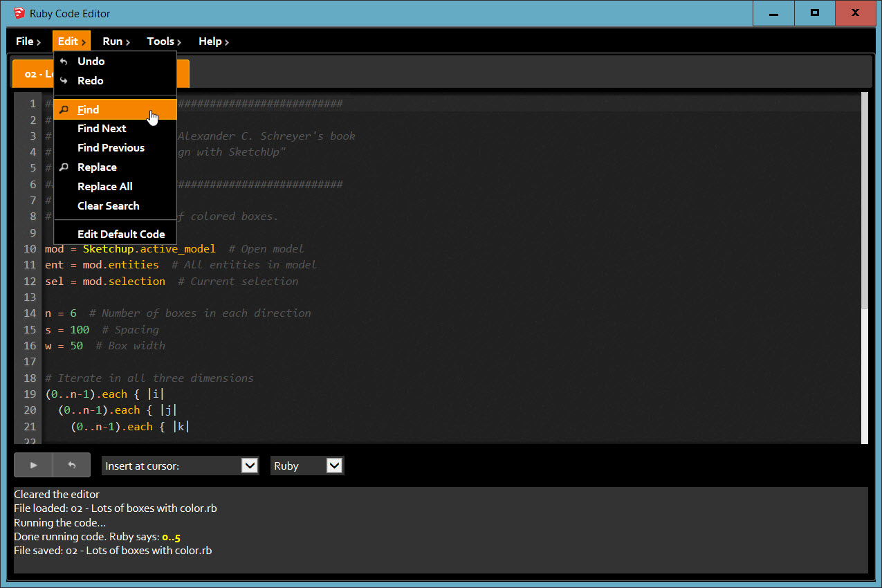Choose Redo from the Edit menu
This screenshot has width=882, height=588.
(x=90, y=81)
